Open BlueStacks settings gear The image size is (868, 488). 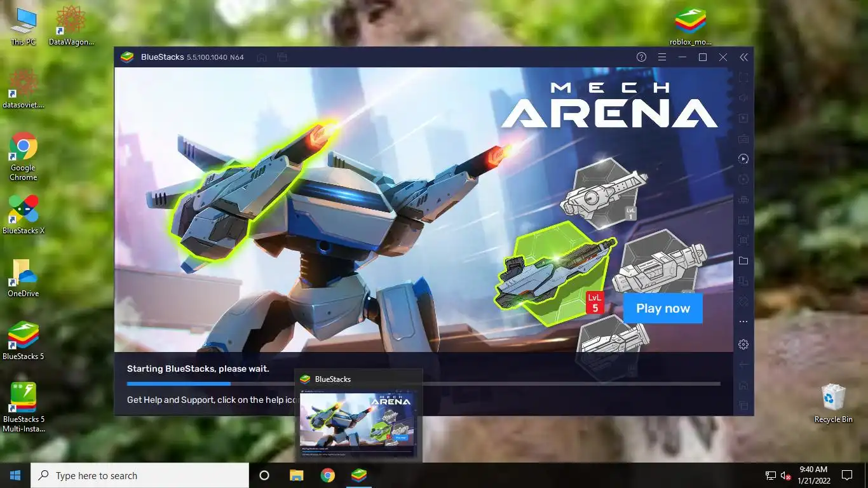pos(743,344)
